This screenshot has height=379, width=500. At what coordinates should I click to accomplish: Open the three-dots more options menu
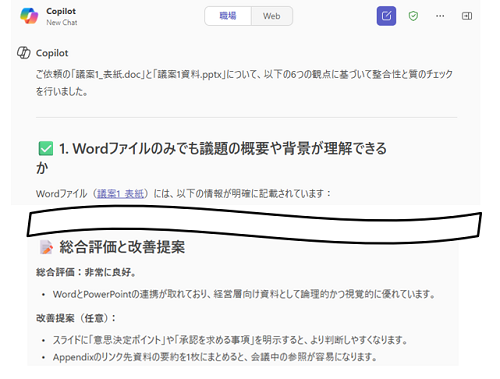[x=440, y=16]
